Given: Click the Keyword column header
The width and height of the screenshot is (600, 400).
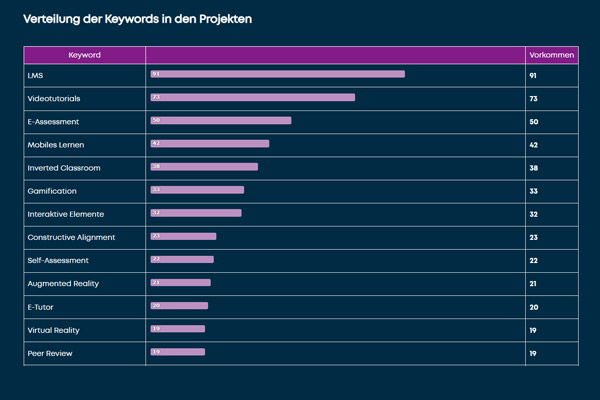Looking at the screenshot, I should [84, 55].
